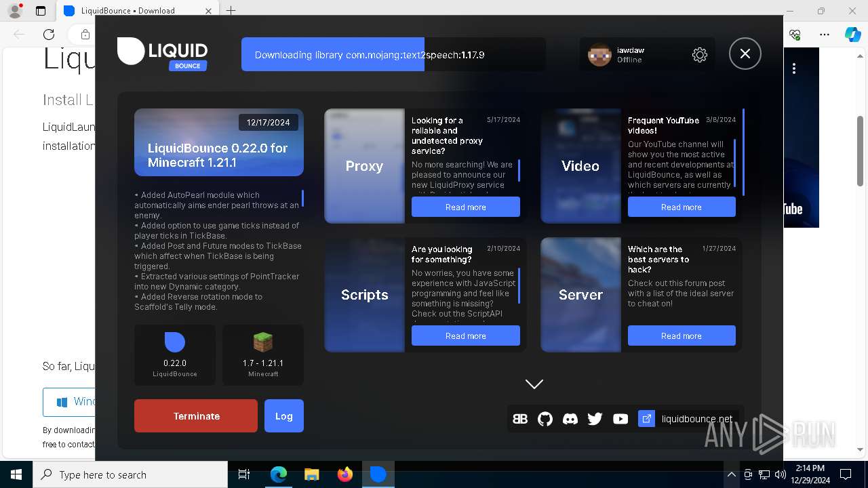Open the LiquidBounce forum icon
Screen dimensions: 868x488
point(520,419)
